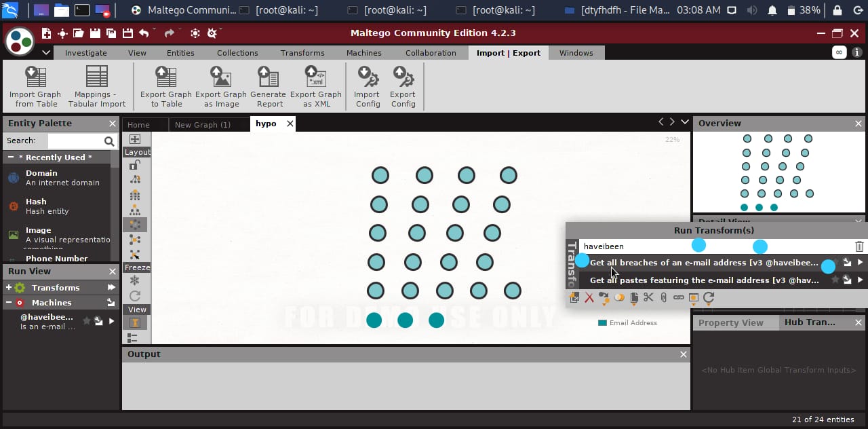868x429 pixels.
Task: Click the first floppy-disk Save icon
Action: tap(95, 33)
